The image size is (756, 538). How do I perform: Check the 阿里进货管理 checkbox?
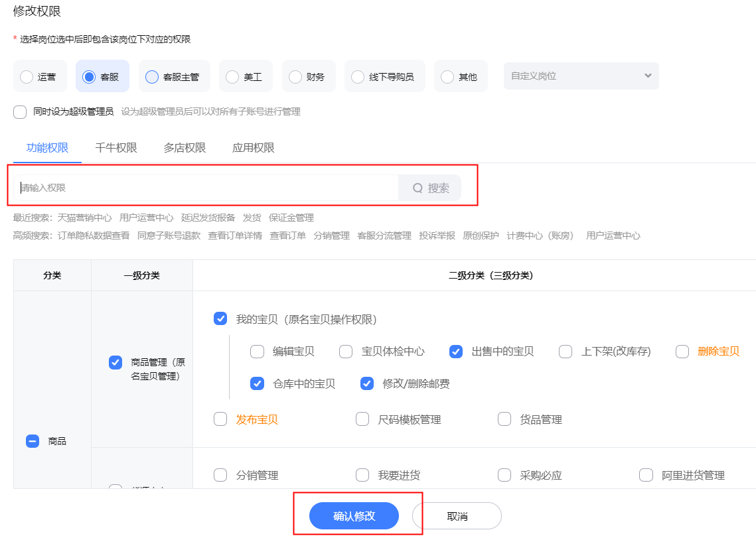[646, 475]
